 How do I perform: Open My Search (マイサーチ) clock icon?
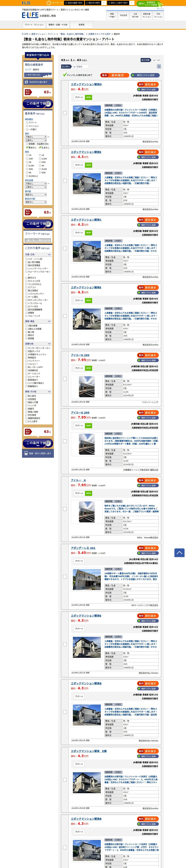click(49, 3)
